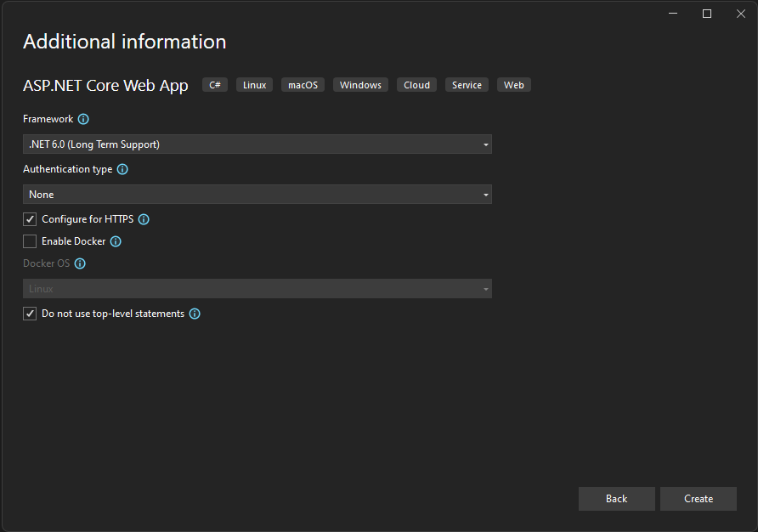
Task: Click the Cloud project type tag
Action: click(416, 85)
